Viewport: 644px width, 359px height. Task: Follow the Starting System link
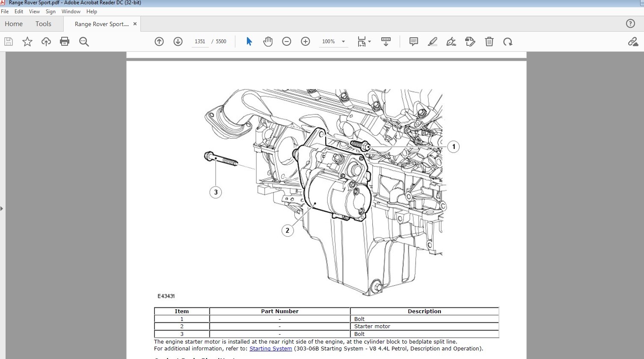pyautogui.click(x=271, y=349)
